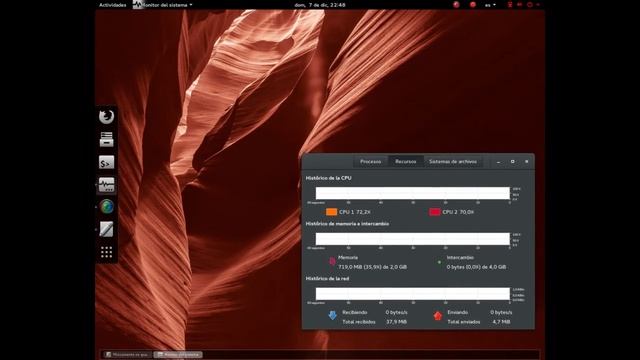Minimize the System Monitor window
Screen dimensions: 640x360
pos(498,162)
